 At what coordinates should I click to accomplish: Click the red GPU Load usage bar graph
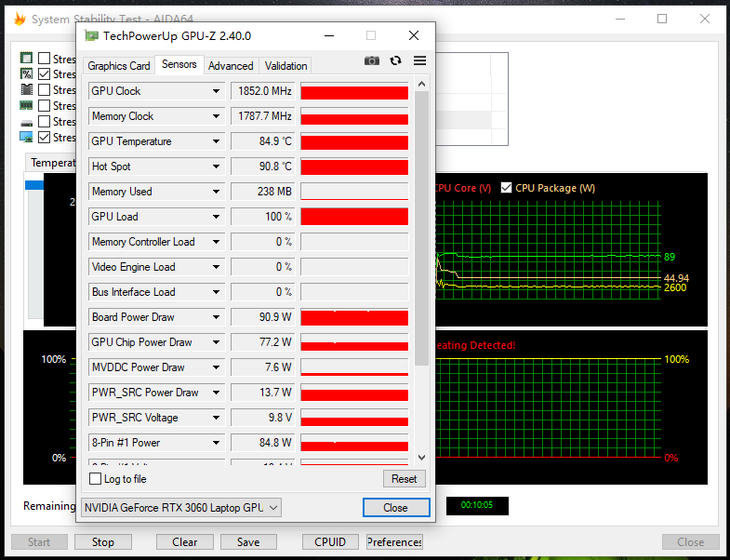[x=354, y=217]
